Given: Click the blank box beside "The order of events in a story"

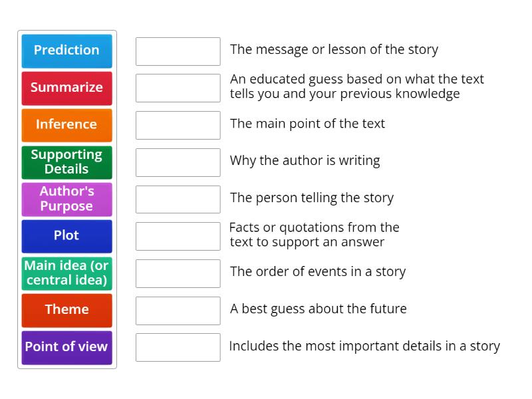Looking at the screenshot, I should tap(178, 273).
